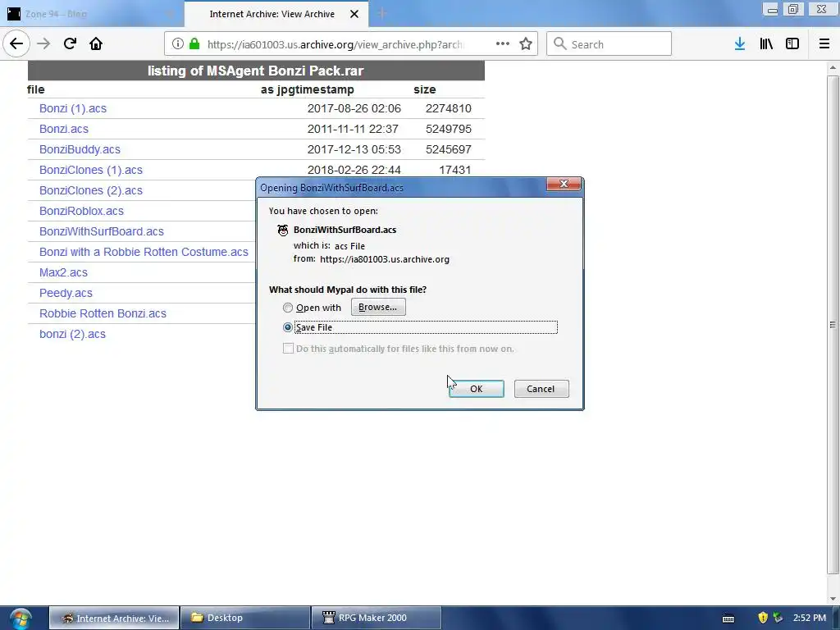This screenshot has width=840, height=630.
Task: Open the Bonzi (1).acs link
Action: 73,108
